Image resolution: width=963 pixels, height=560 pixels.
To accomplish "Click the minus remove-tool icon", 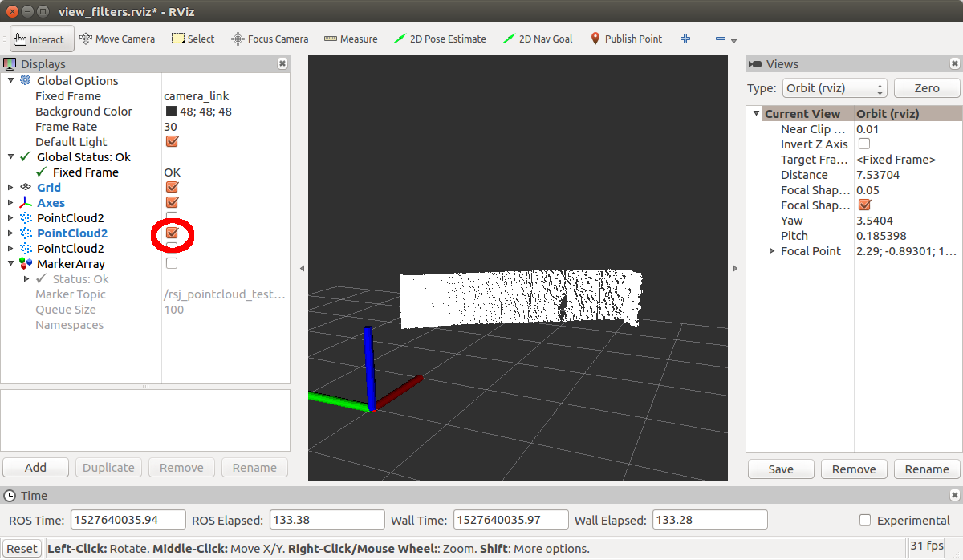I will coord(720,39).
